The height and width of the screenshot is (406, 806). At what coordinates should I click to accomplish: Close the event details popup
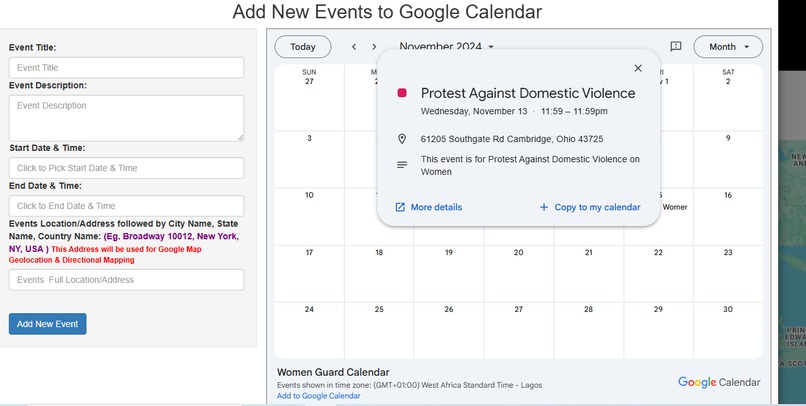pyautogui.click(x=638, y=68)
